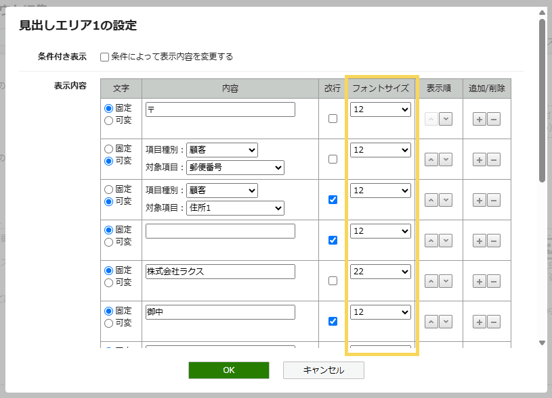Add a row after 住所1 row

(x=479, y=200)
